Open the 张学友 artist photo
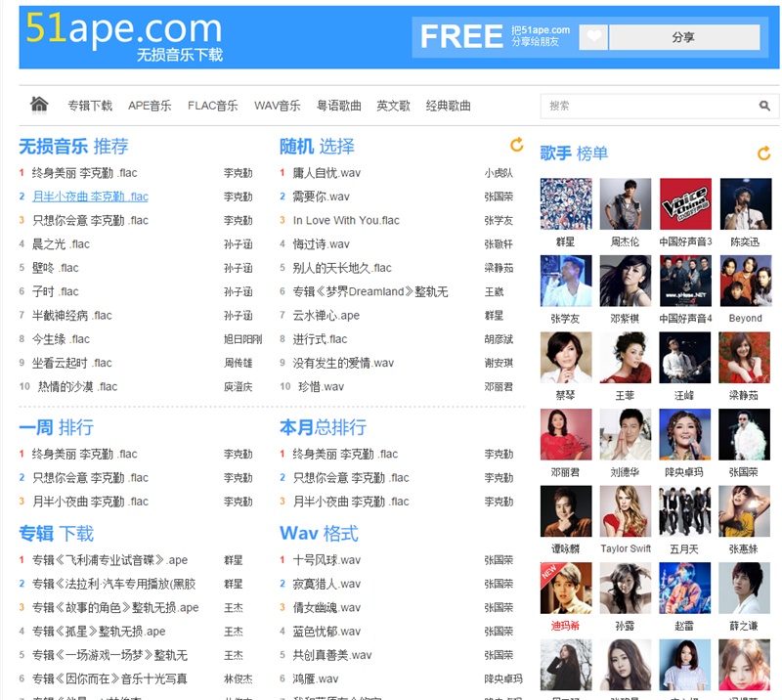782x700 pixels. pyautogui.click(x=566, y=281)
